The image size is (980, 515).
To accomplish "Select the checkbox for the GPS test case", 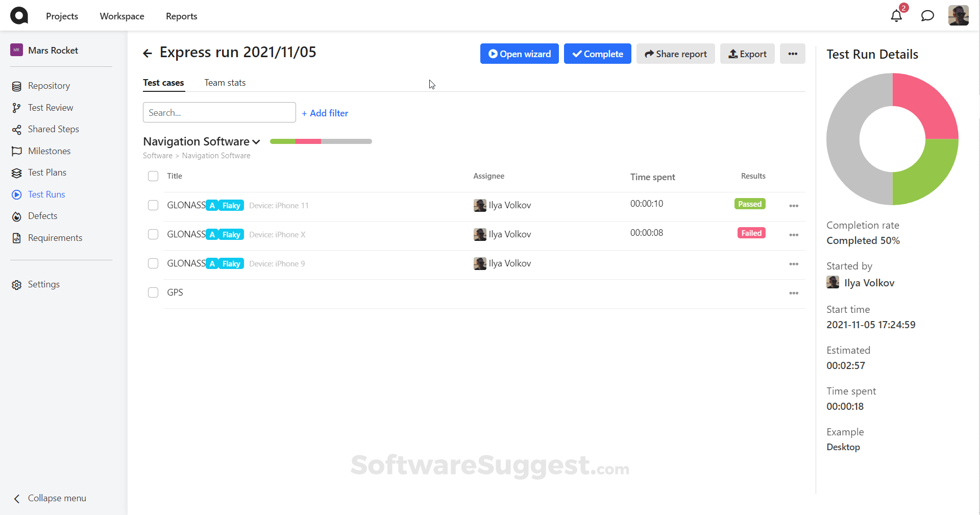I will [x=153, y=292].
